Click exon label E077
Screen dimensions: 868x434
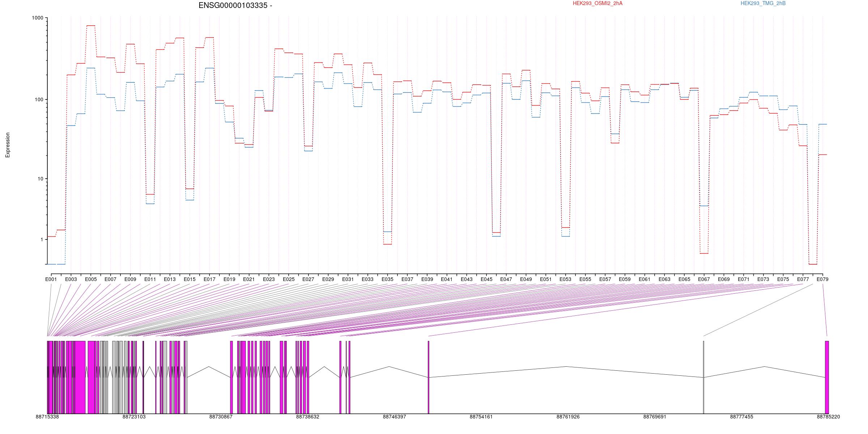pos(803,279)
